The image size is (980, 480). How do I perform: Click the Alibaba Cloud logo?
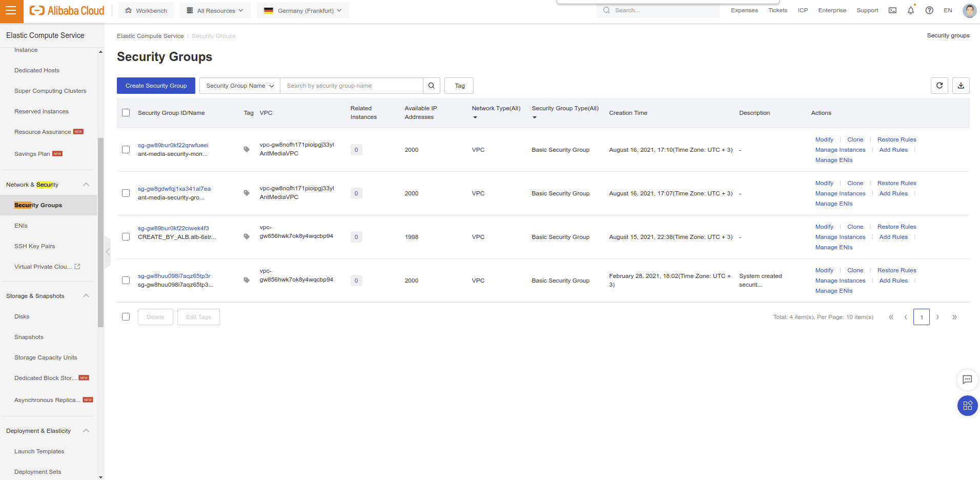pos(67,11)
